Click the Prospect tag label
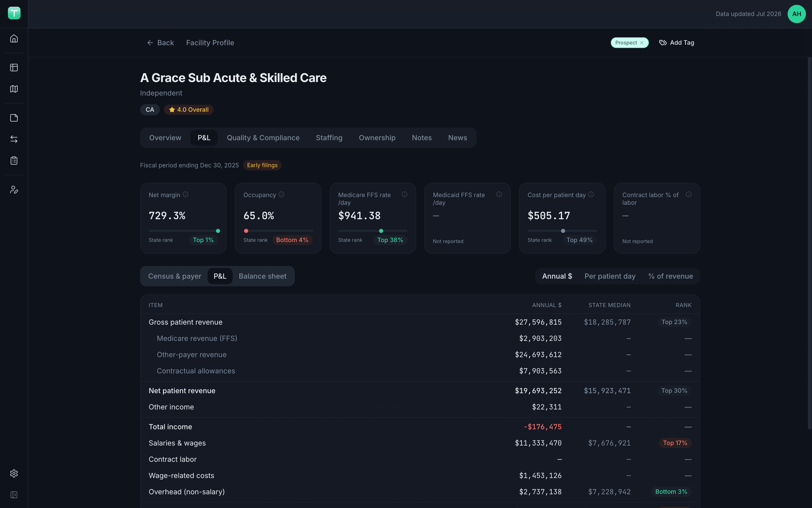Viewport: 812px width, 508px height. [626, 43]
